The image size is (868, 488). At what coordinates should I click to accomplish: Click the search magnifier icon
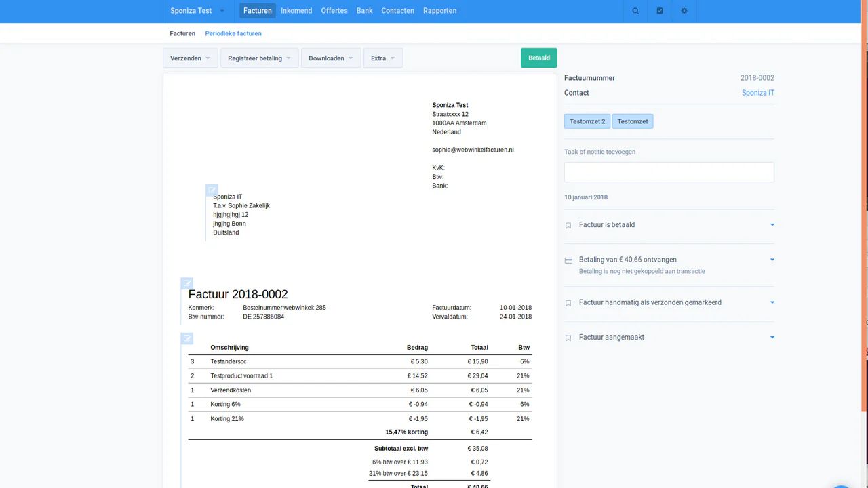(635, 11)
